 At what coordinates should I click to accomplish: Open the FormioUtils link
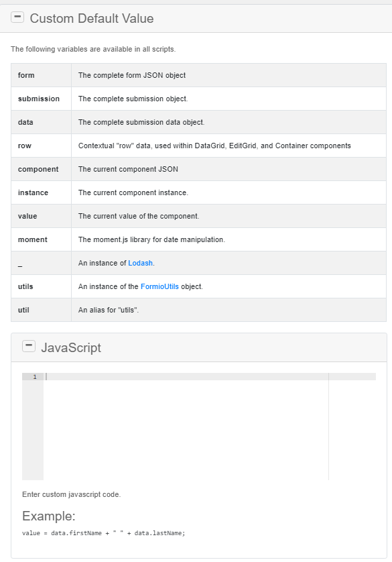(159, 286)
